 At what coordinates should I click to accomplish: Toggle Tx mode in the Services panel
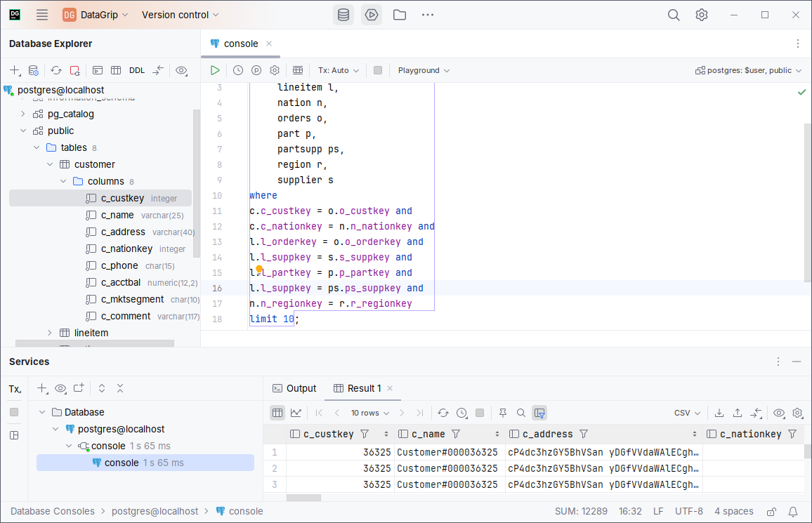pos(14,388)
